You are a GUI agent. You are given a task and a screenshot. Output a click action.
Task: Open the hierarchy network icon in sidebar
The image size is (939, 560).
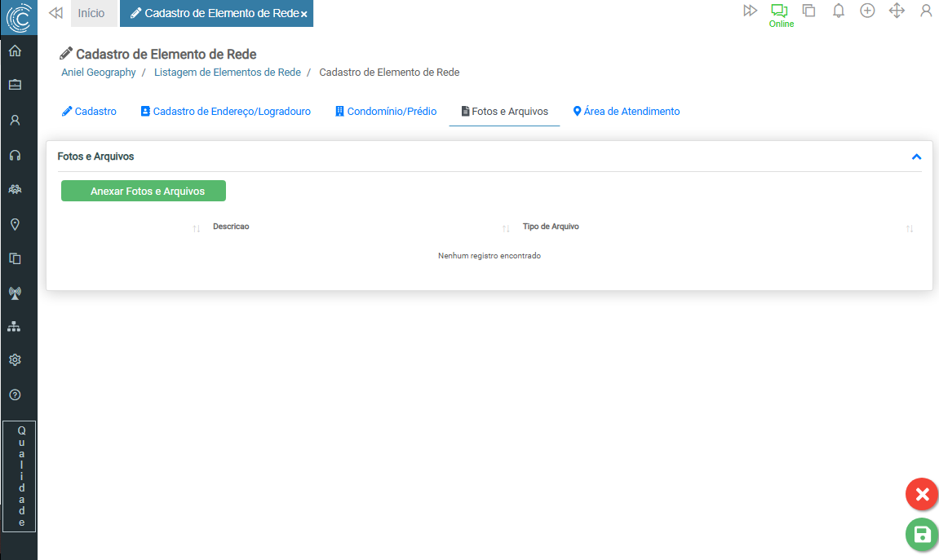[15, 326]
